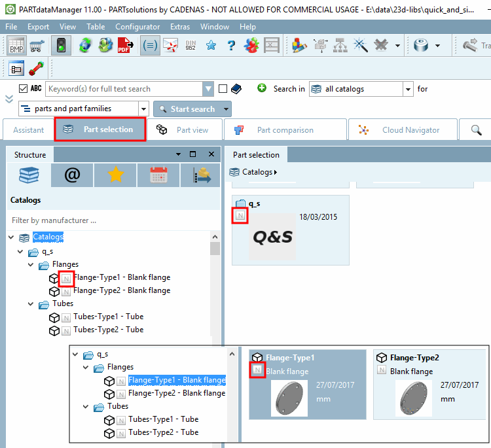Open the Table menu
491x448 pixels.
coord(96,27)
